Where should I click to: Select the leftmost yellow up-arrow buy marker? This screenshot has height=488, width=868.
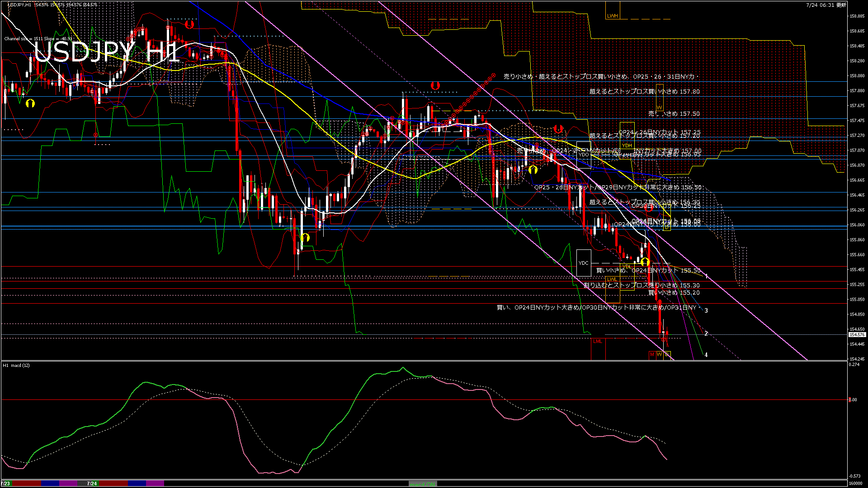30,103
